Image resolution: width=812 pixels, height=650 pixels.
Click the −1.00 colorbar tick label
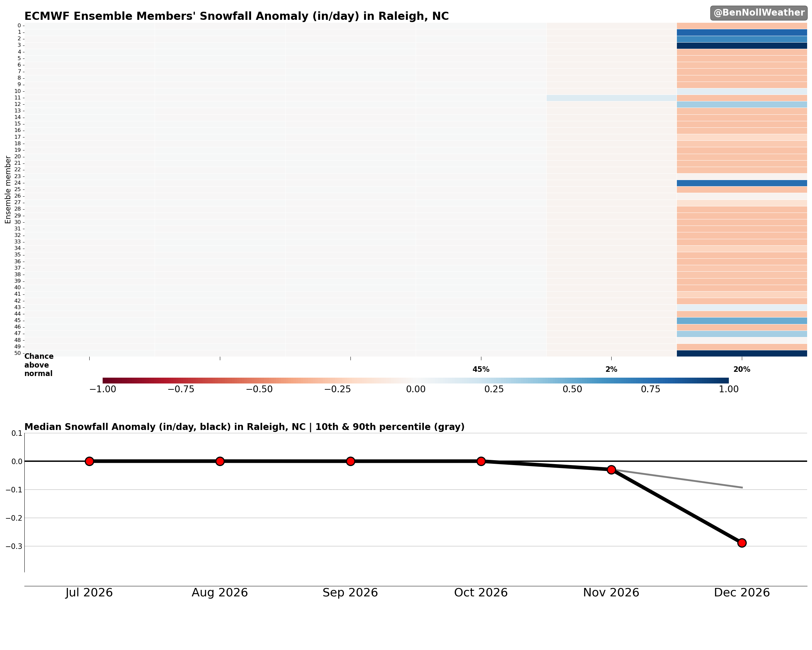coord(102,390)
